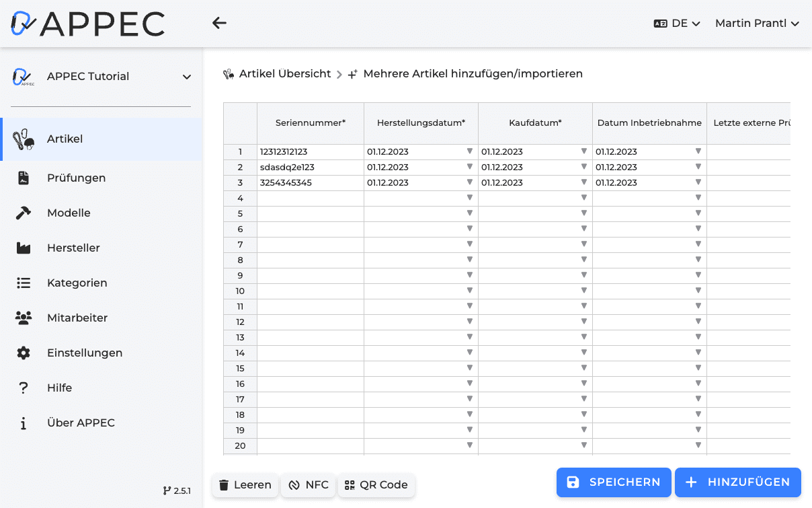The image size is (812, 508).
Task: Click the Mitarbeiter people icon
Action: click(24, 318)
